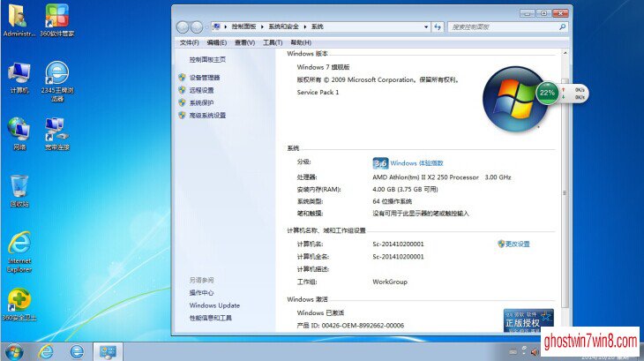The height and width of the screenshot is (361, 644).
Task: Open the 工具(T) menu
Action: 273,42
